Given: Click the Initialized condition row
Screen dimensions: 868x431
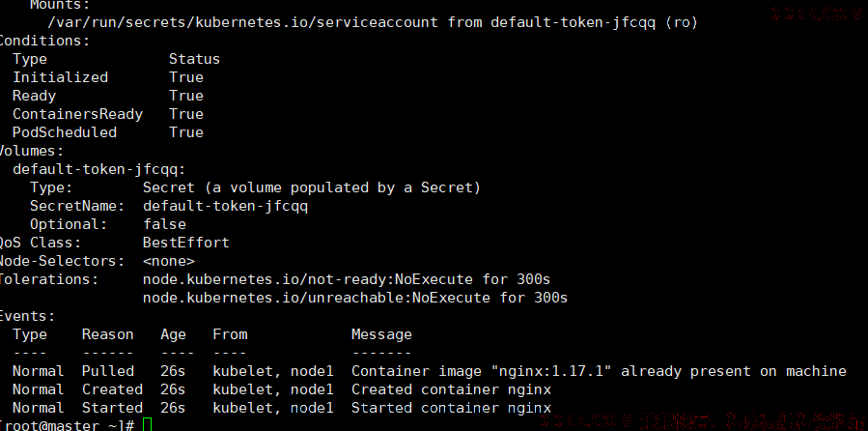Looking at the screenshot, I should (108, 77).
